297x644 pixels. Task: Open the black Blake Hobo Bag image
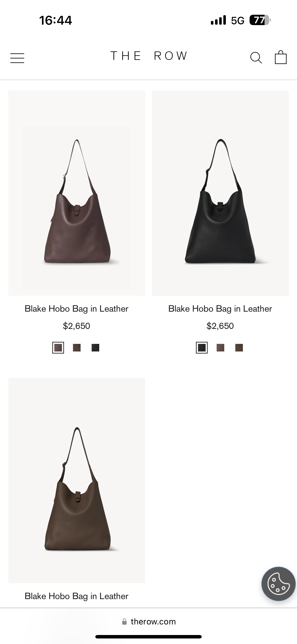[x=220, y=193]
